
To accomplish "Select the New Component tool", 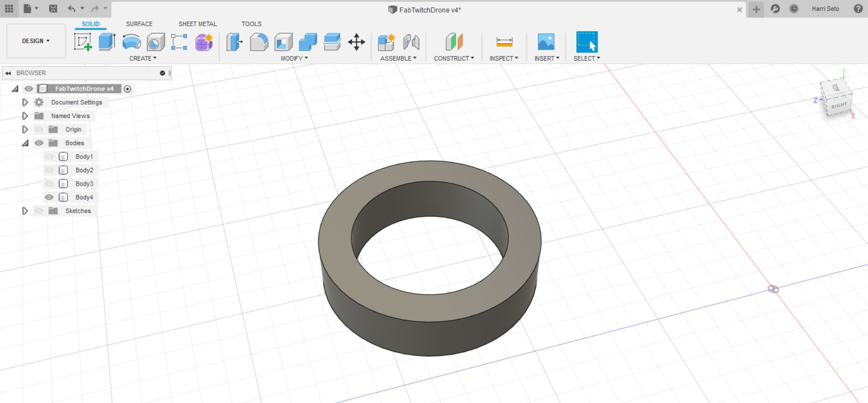I will pos(387,42).
